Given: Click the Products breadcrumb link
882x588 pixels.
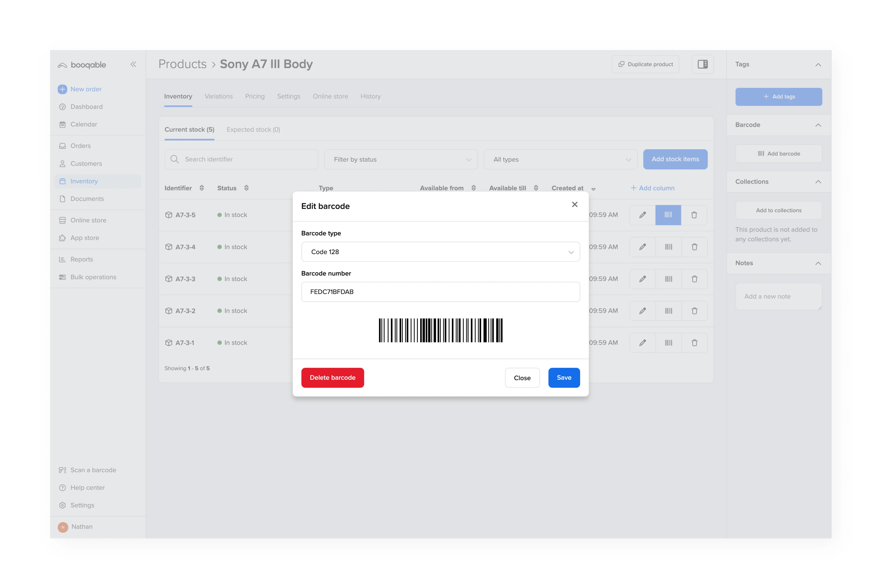Looking at the screenshot, I should coord(182,64).
